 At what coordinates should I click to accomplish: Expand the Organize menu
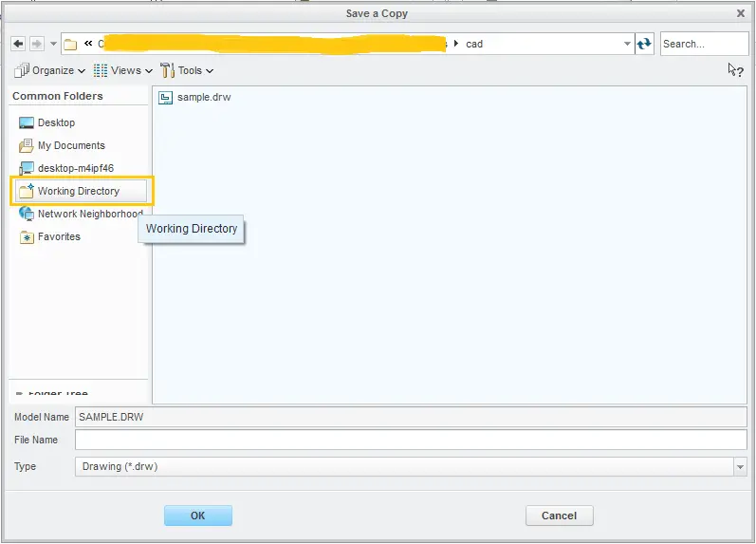click(49, 70)
